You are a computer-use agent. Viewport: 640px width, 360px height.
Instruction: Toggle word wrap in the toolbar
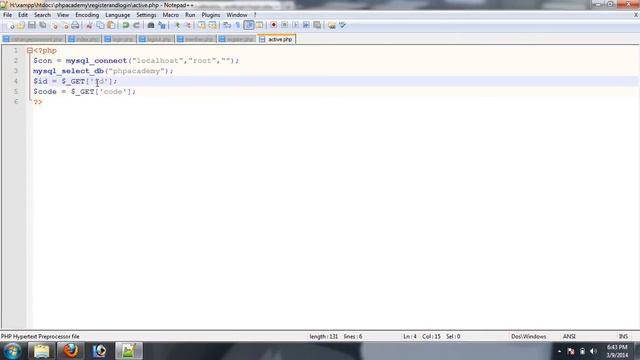pyautogui.click(x=227, y=25)
